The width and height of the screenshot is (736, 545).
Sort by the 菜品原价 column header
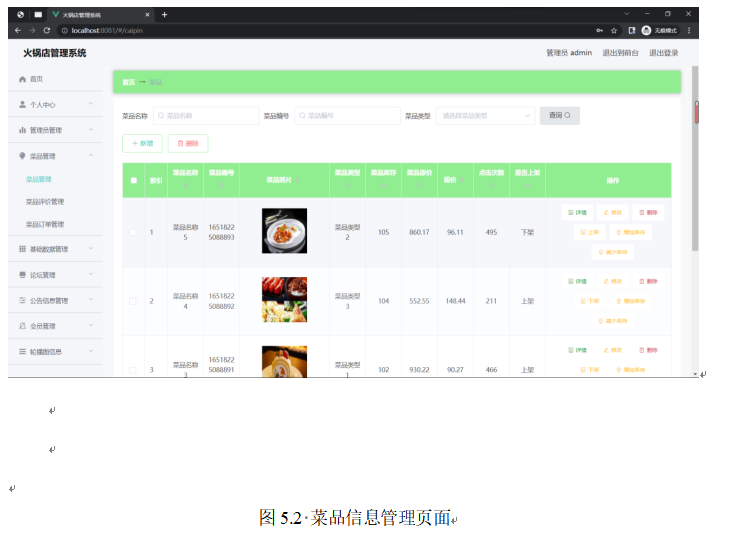pyautogui.click(x=419, y=178)
